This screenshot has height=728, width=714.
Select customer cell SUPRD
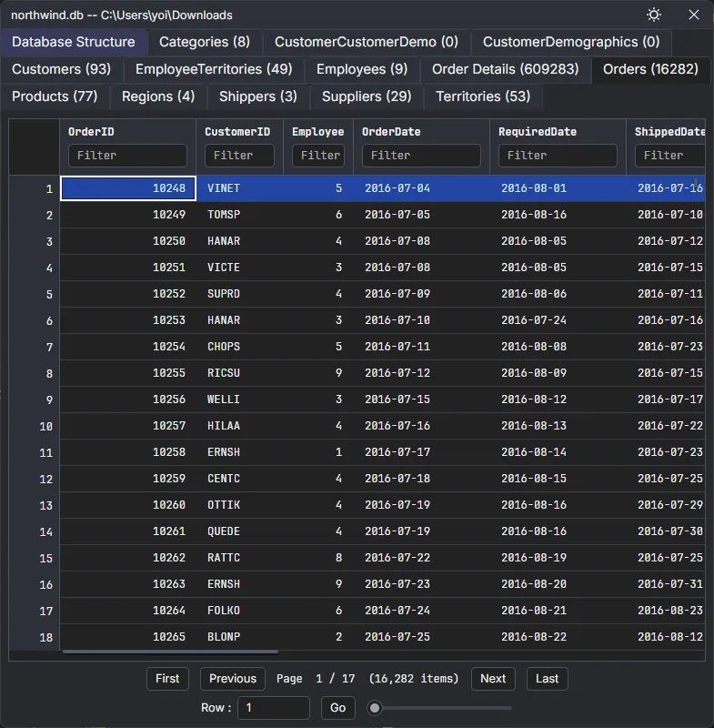[x=239, y=294]
